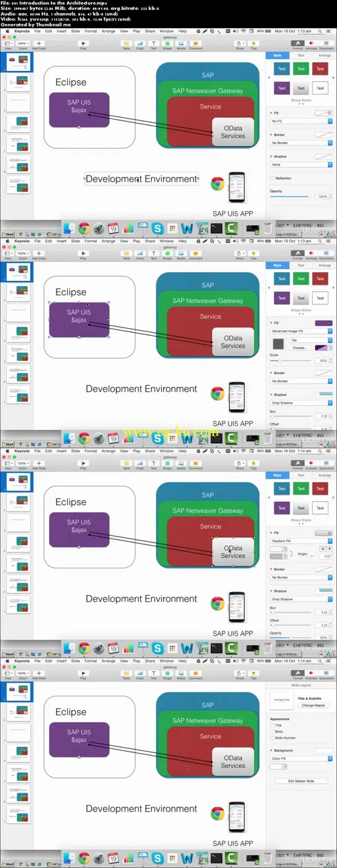This screenshot has width=337, height=868.
Task: Open the Advanced Image Fill dropdown
Action: pyautogui.click(x=301, y=331)
